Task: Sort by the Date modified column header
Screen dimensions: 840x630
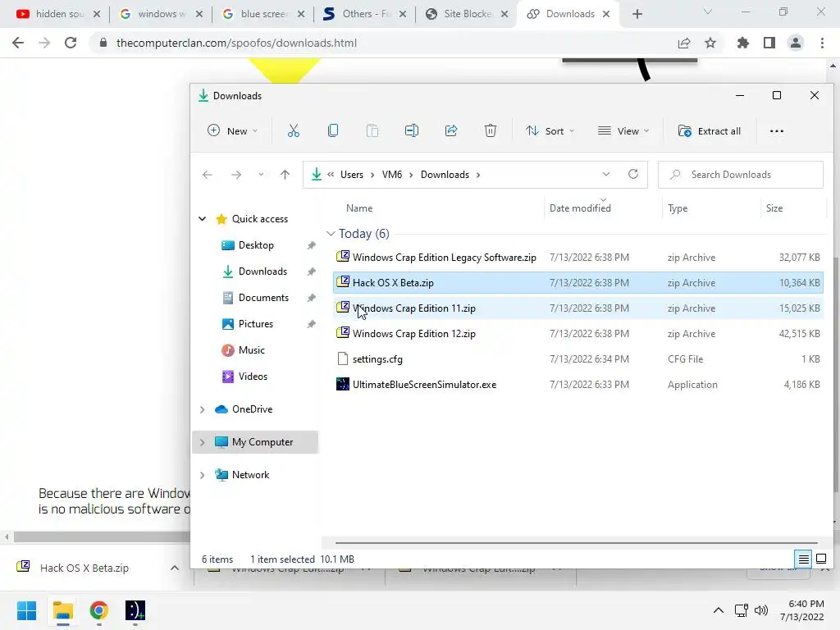Action: (x=580, y=208)
